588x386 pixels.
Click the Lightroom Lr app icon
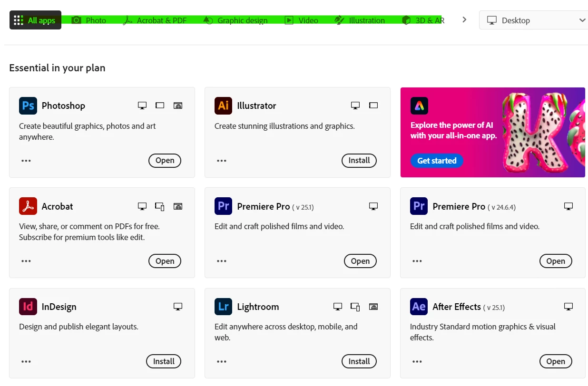(x=224, y=307)
